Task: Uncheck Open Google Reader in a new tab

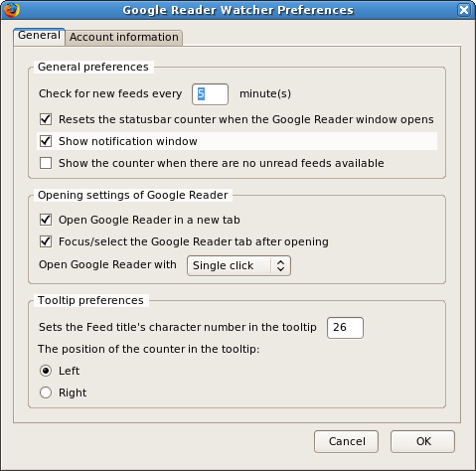Action: pos(46,220)
